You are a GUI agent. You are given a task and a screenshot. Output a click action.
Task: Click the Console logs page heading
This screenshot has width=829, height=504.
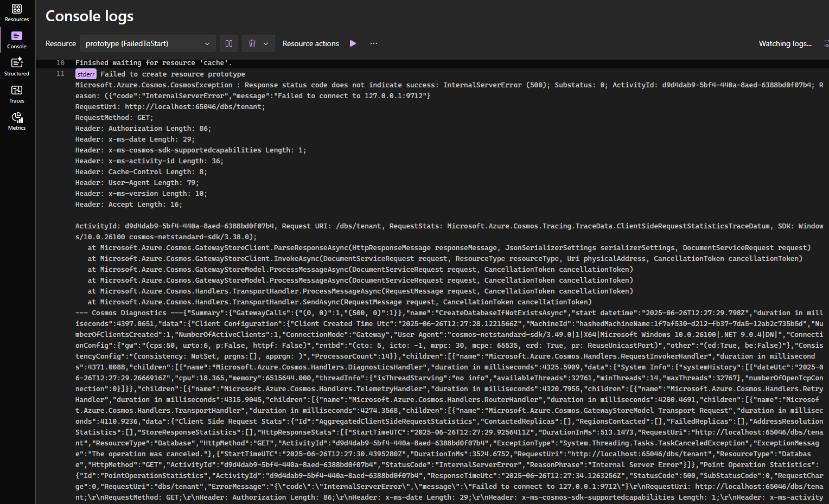[90, 16]
